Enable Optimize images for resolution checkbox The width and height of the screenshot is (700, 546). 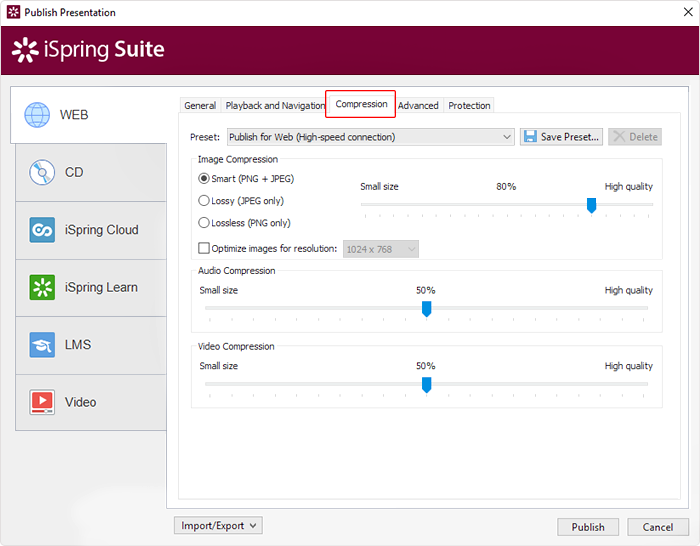tap(204, 248)
